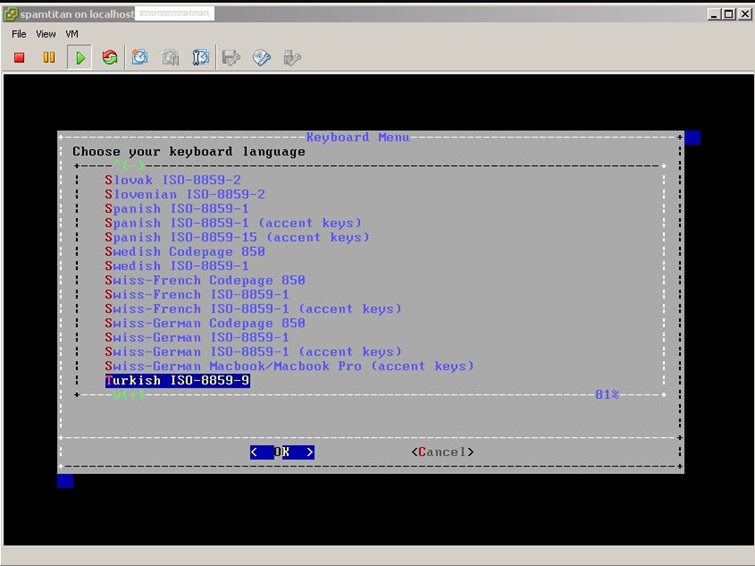Select Swiss-German Macbook/Macbook Pro (accent keys)
This screenshot has height=566, width=755.
pos(289,366)
